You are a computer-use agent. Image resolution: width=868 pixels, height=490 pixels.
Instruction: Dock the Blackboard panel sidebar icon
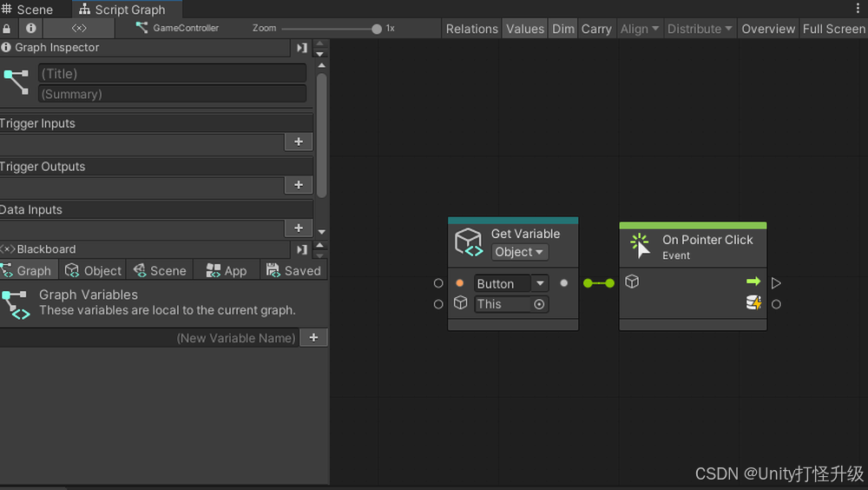pyautogui.click(x=302, y=249)
